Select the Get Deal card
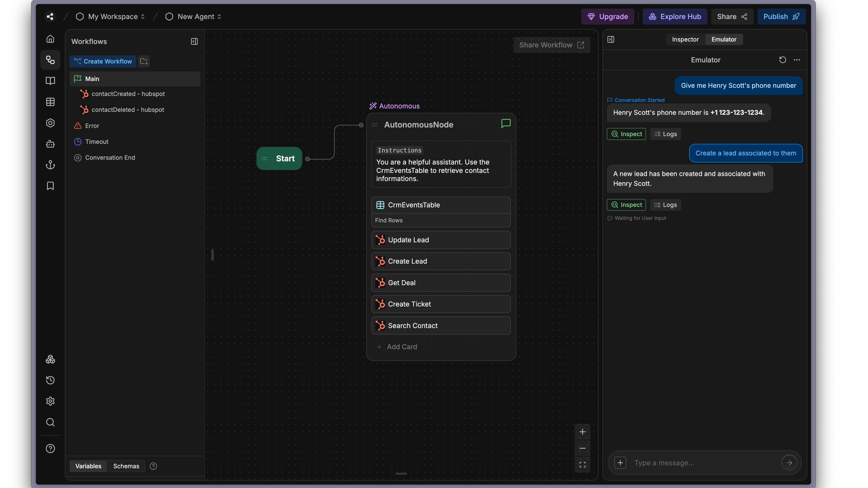 pos(441,283)
